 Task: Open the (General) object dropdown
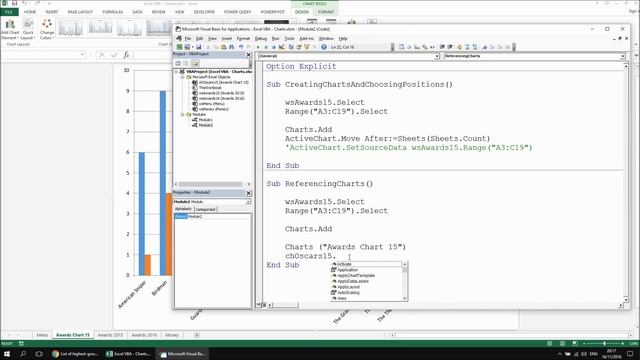[437, 56]
